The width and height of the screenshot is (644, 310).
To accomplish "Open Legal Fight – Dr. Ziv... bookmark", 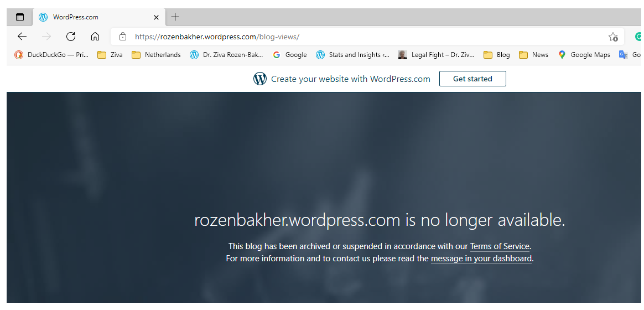I will (436, 55).
